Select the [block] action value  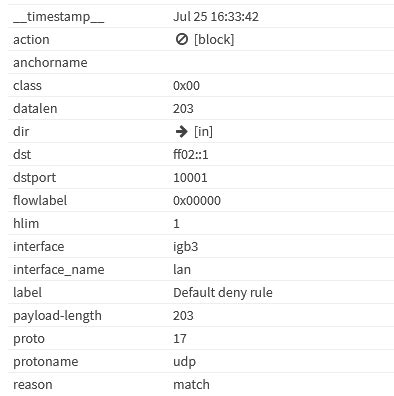click(x=214, y=39)
